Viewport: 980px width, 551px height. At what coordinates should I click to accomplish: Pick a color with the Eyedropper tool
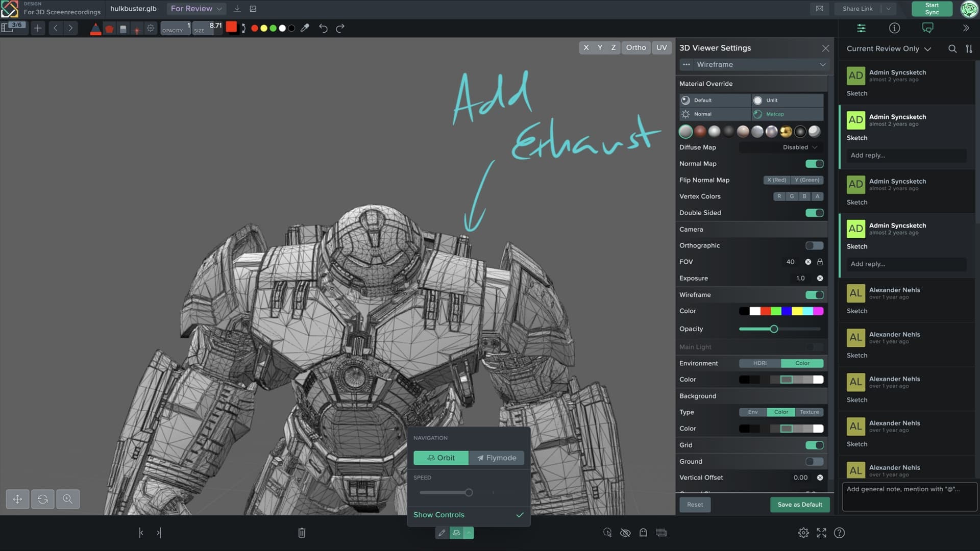click(x=305, y=28)
